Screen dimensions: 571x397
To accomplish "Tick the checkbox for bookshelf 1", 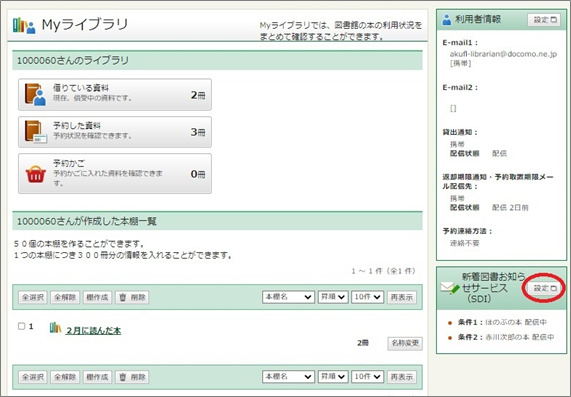I will click(x=21, y=326).
